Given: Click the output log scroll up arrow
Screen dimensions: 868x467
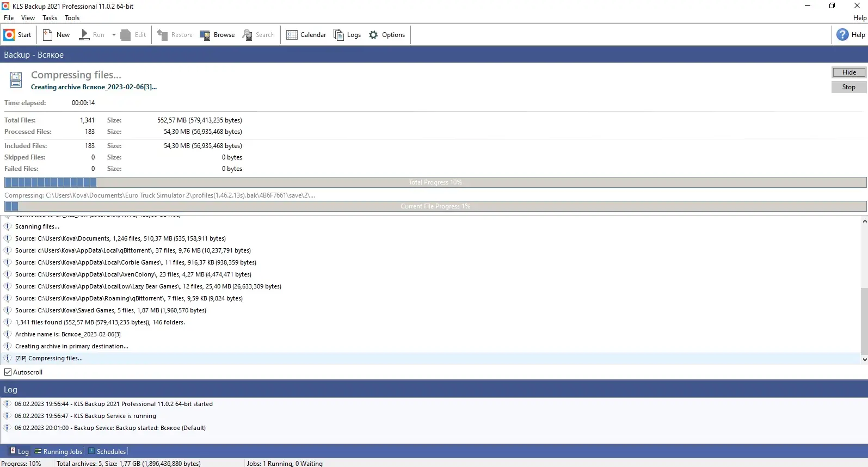Looking at the screenshot, I should coord(864,221).
